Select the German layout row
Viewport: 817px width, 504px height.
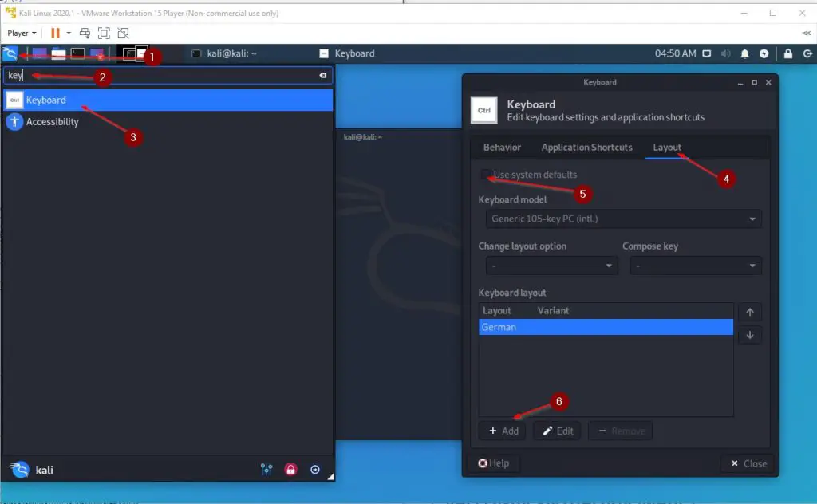click(606, 327)
